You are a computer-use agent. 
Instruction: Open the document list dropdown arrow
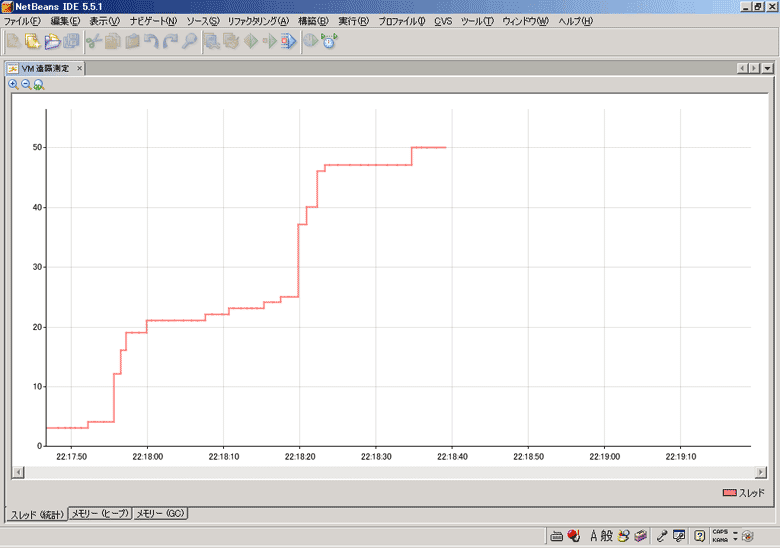[768, 68]
